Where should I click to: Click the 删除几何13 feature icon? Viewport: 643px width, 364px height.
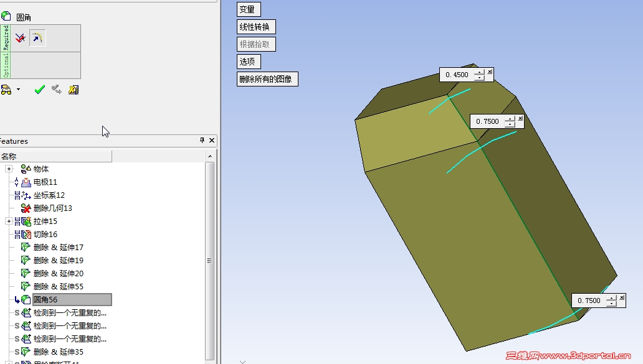coord(26,208)
